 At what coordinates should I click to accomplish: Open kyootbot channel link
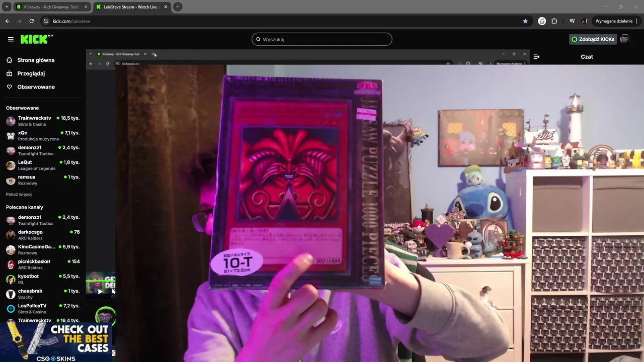[43, 279]
